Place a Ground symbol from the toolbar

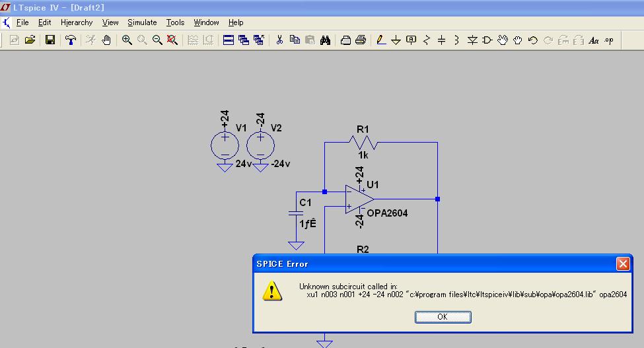[396, 40]
